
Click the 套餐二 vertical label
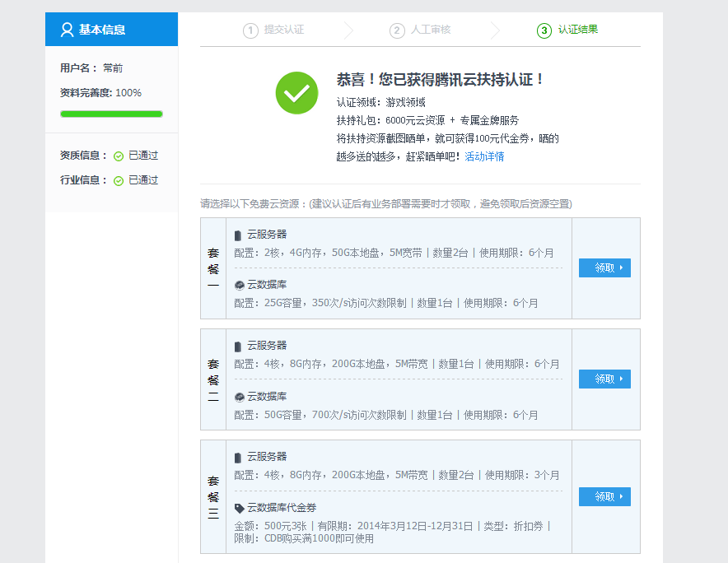(213, 379)
